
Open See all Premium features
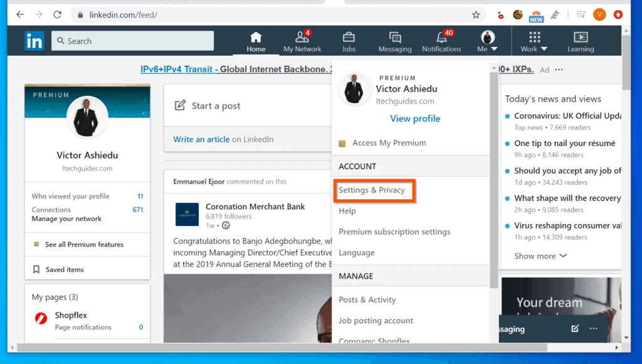pyautogui.click(x=85, y=244)
